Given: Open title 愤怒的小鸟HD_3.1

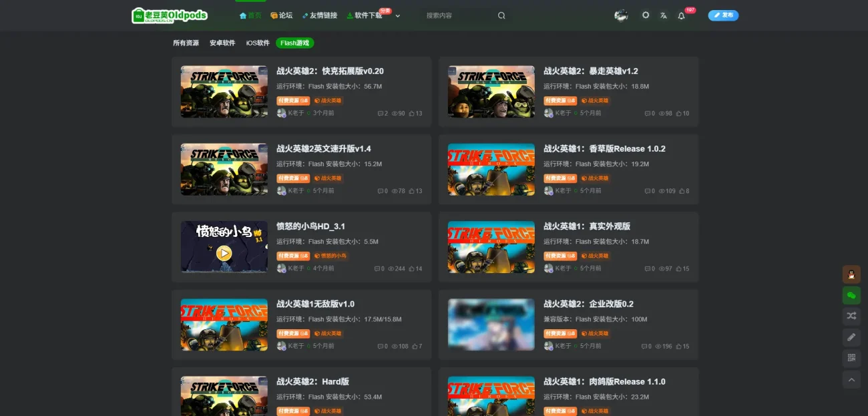Looking at the screenshot, I should pos(310,226).
